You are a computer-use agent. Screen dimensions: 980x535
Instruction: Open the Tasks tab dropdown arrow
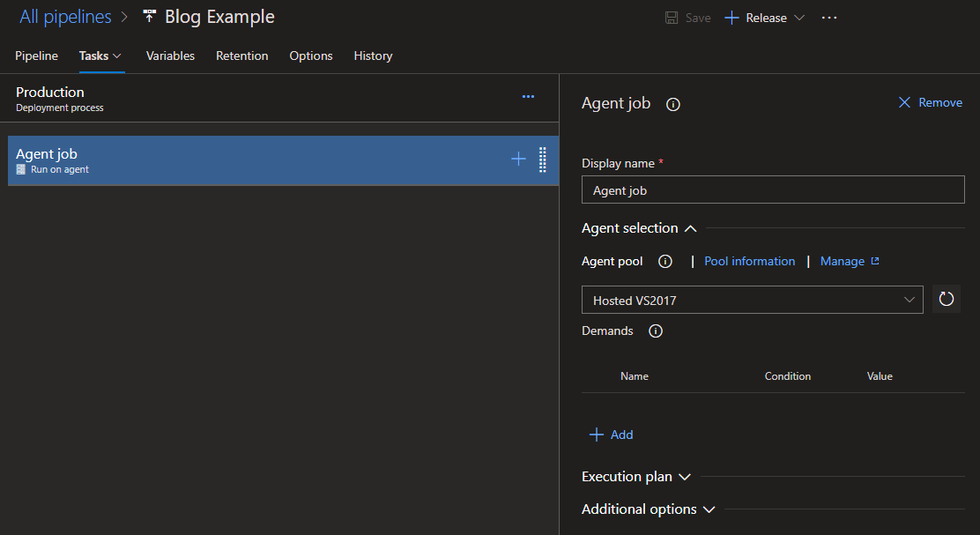(117, 56)
